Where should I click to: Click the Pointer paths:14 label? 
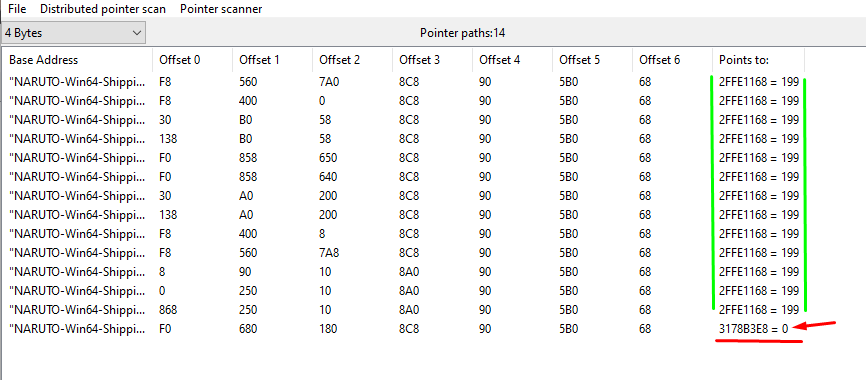tap(462, 33)
